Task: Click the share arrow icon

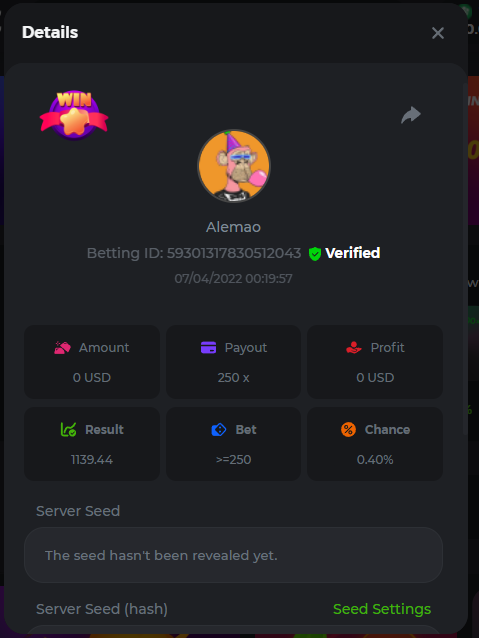Action: [411, 115]
